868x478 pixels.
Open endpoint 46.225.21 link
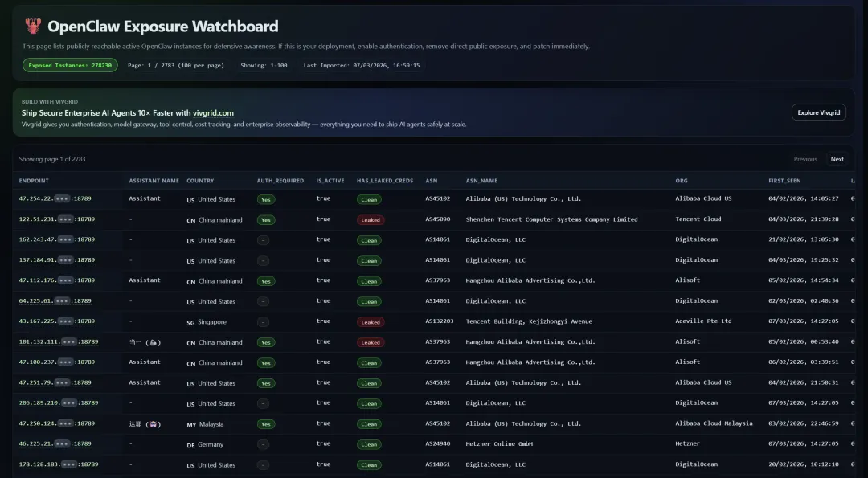[x=55, y=443]
